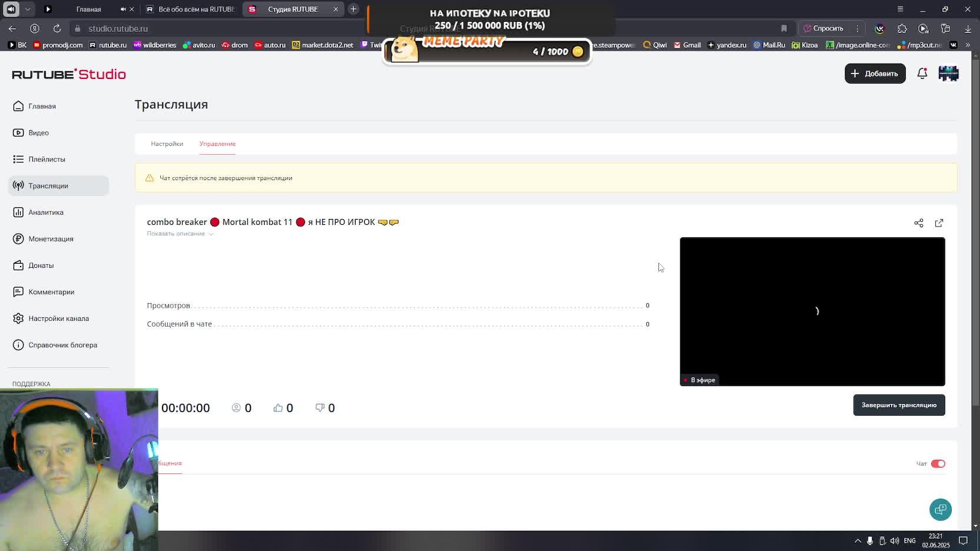Click the Донаты chat-bubble icon
980x551 pixels.
(x=18, y=265)
